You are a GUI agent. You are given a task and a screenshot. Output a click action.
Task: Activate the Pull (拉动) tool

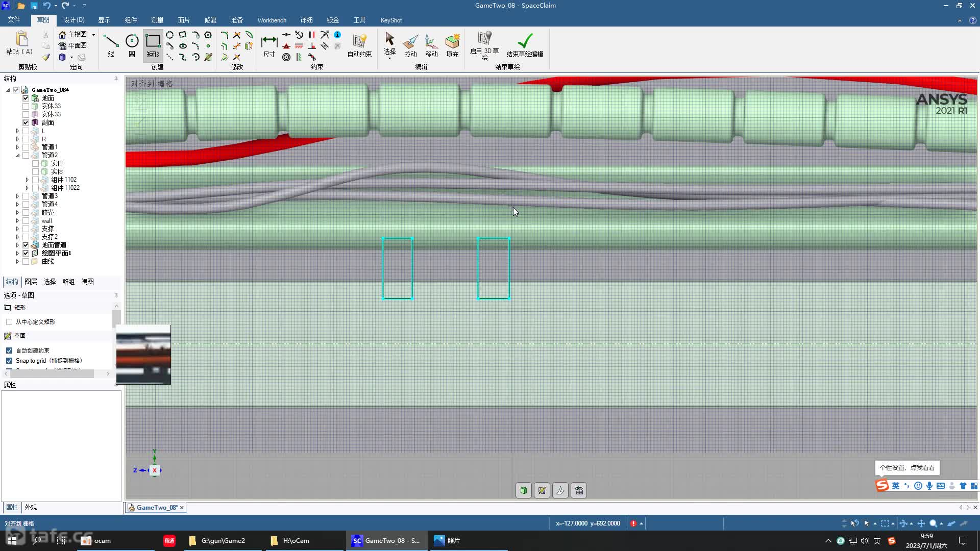(410, 45)
